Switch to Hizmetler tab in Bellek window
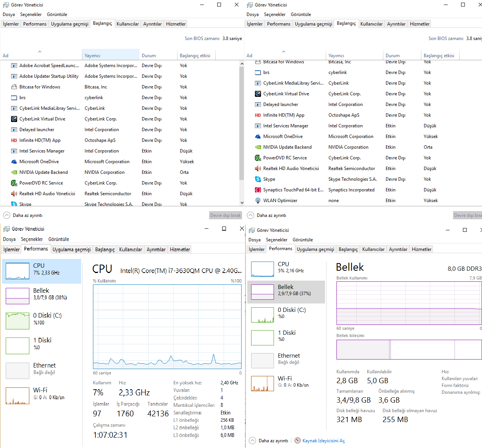 click(421, 249)
